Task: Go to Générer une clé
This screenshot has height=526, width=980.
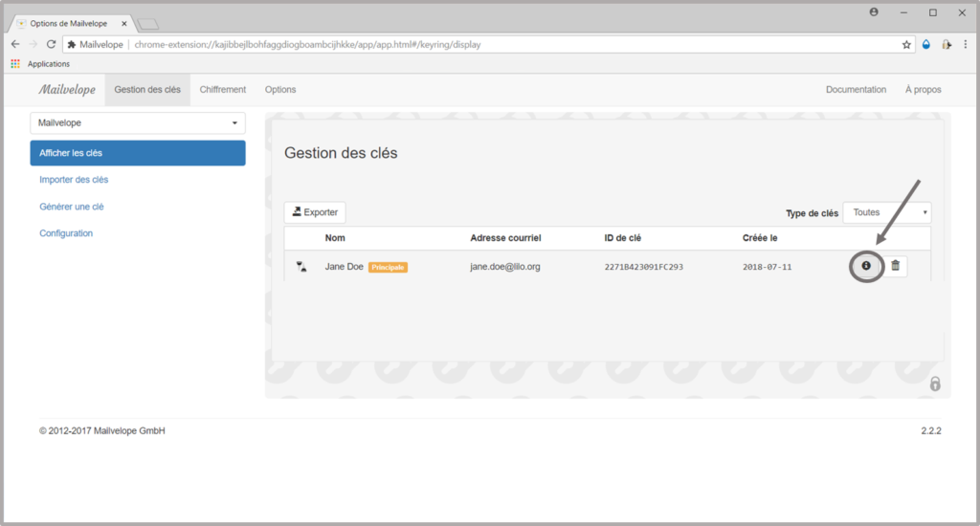Action: click(72, 207)
